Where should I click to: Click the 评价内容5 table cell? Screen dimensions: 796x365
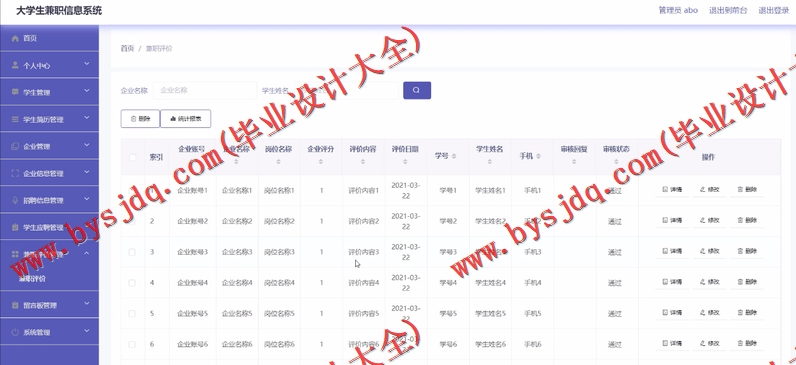(363, 314)
